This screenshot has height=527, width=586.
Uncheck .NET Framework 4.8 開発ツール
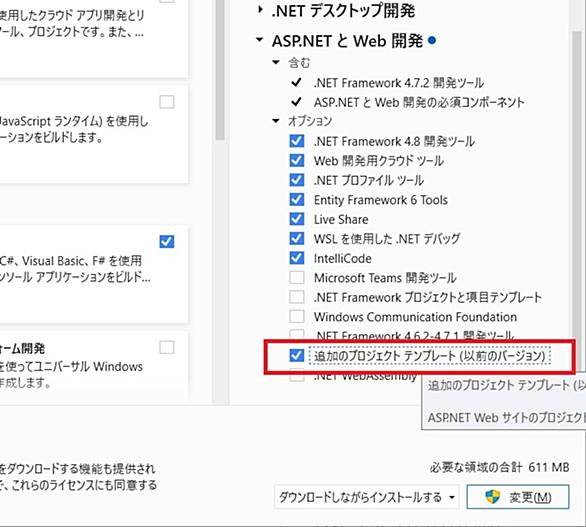(x=297, y=141)
